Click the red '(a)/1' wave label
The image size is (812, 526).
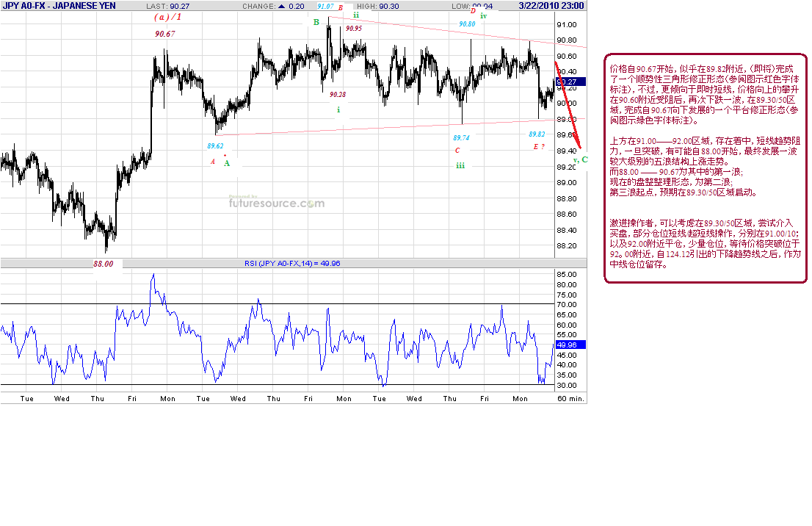pyautogui.click(x=168, y=17)
